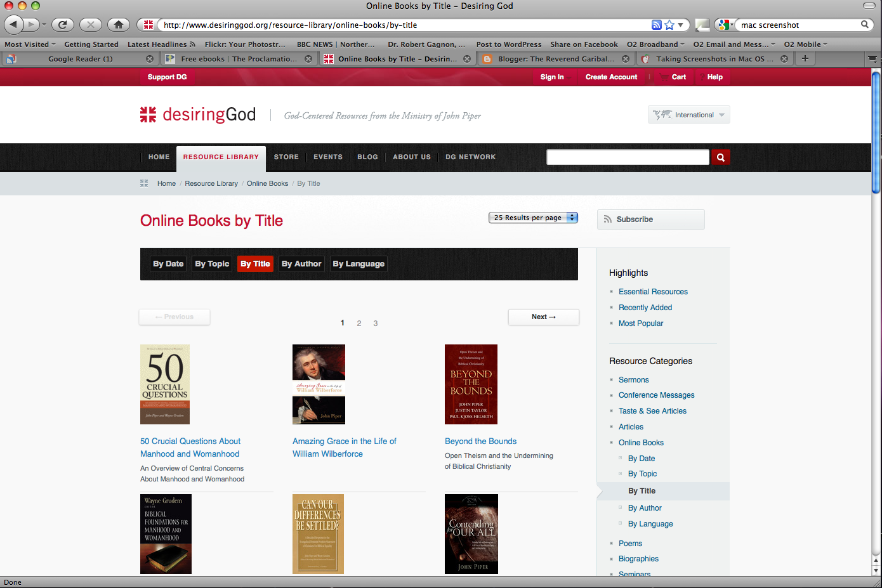
Task: Switch to the Free ebooks tab
Action: (x=239, y=59)
